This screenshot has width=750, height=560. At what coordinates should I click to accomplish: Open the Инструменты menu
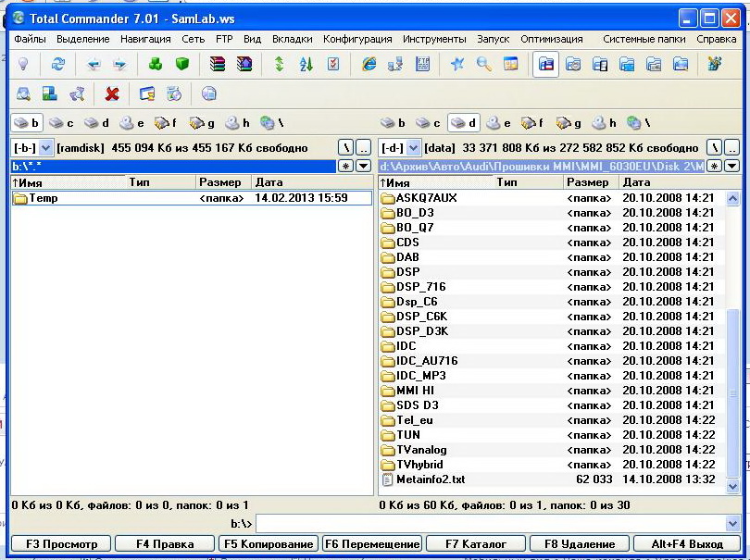tap(434, 39)
